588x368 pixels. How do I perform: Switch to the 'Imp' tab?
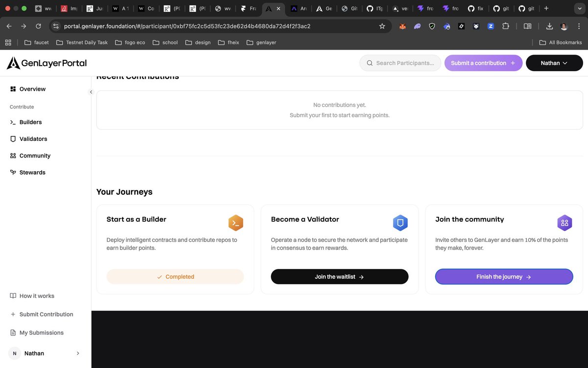(69, 9)
